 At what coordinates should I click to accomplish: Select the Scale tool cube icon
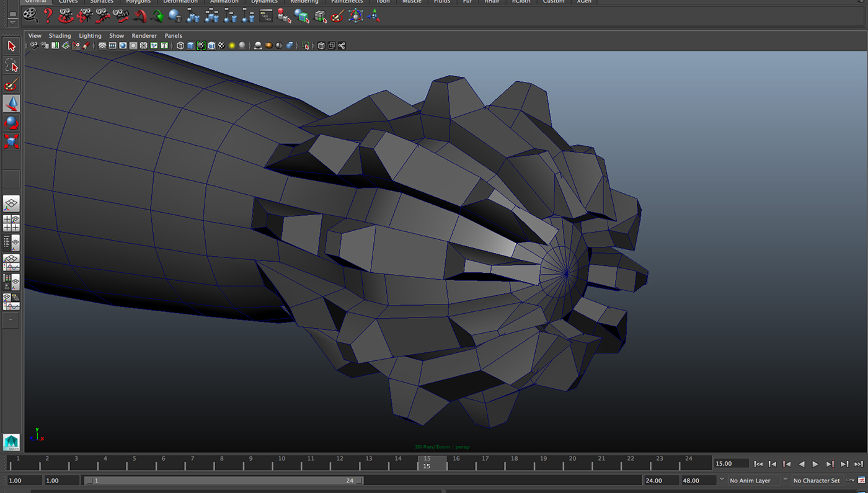11,142
